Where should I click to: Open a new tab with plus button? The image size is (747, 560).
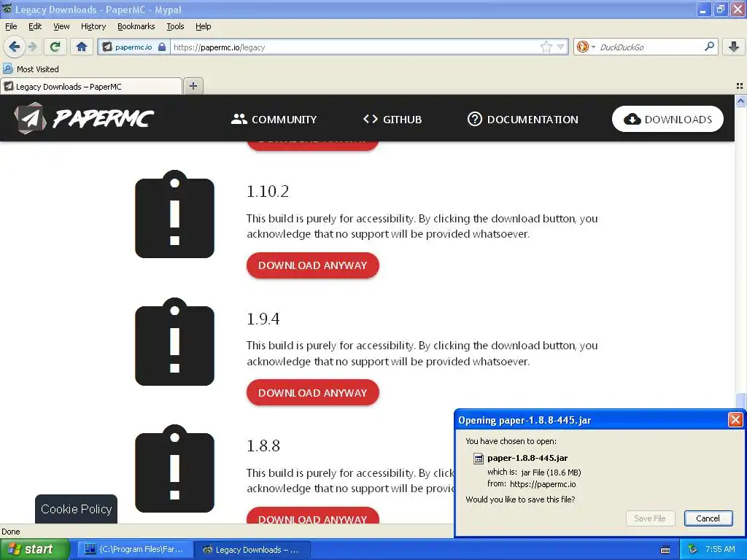[193, 86]
